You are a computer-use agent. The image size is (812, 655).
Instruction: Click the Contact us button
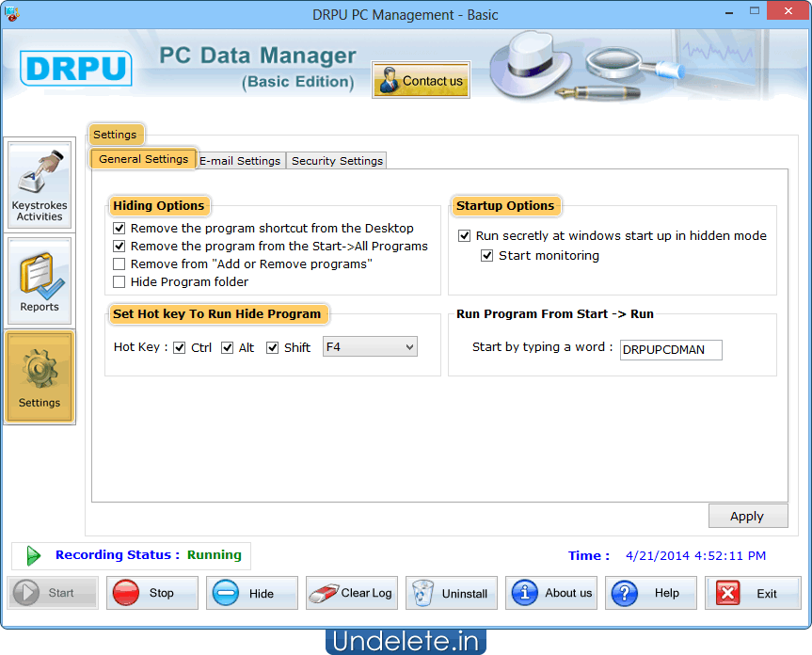click(421, 80)
